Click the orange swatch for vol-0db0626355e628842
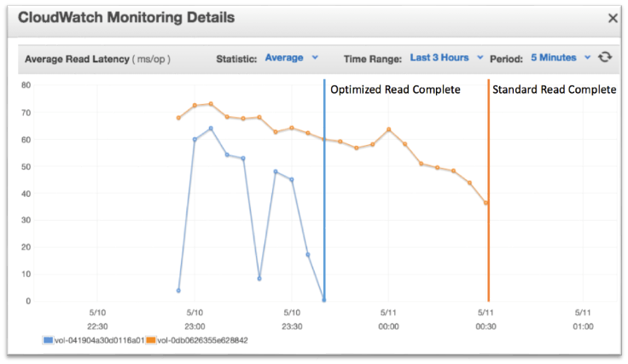628x364 pixels. pos(151,340)
